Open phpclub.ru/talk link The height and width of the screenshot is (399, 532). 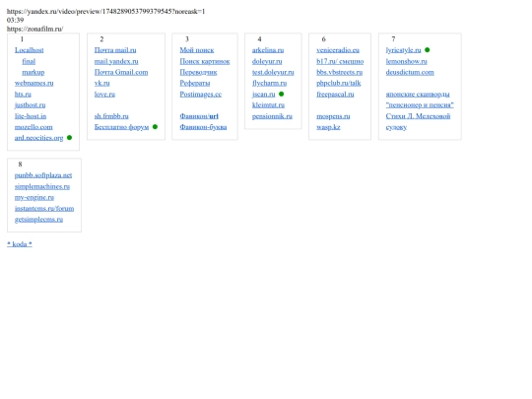(x=339, y=83)
